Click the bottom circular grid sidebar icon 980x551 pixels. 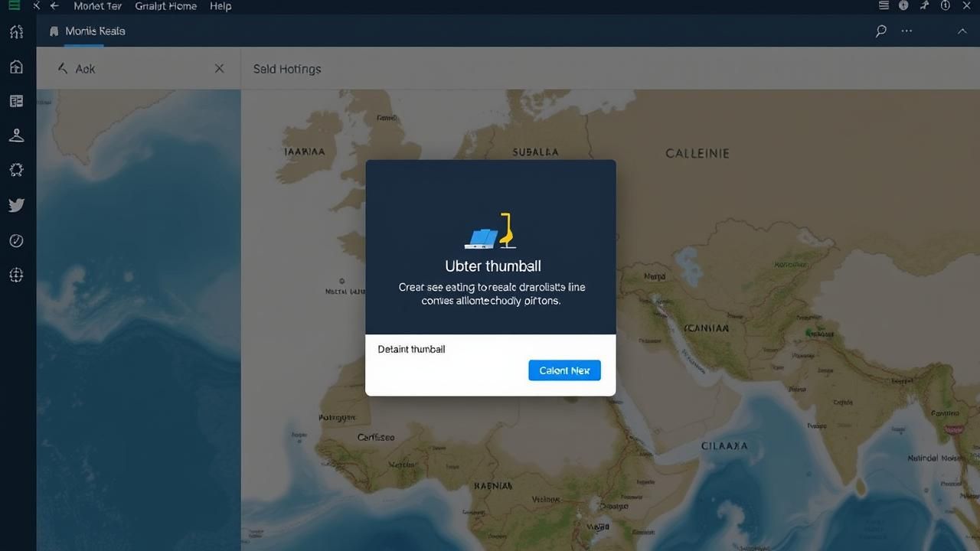point(16,275)
